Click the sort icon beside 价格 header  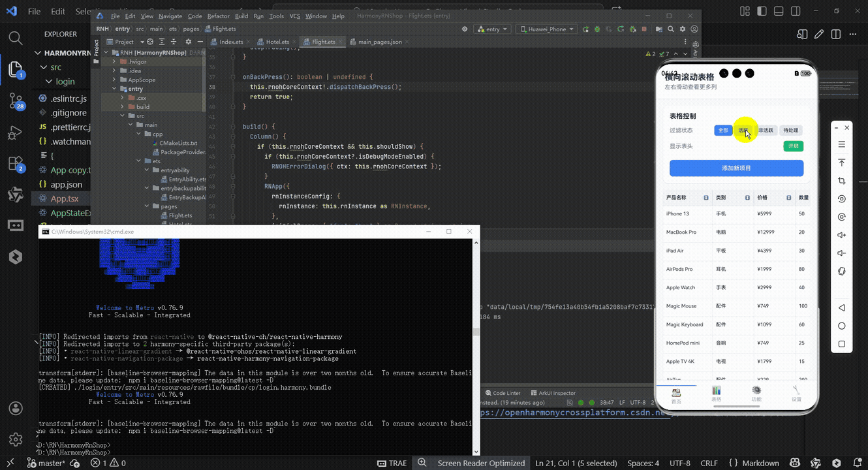click(x=788, y=198)
